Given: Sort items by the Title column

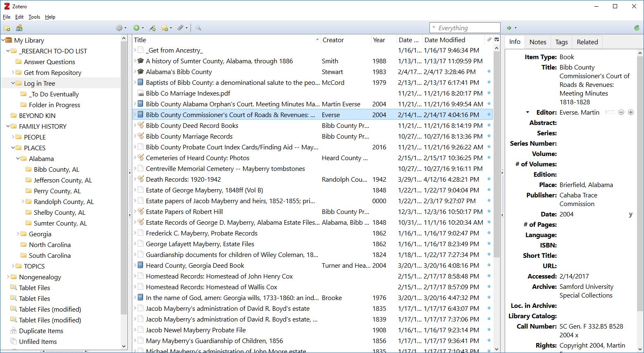Looking at the screenshot, I should coord(227,40).
